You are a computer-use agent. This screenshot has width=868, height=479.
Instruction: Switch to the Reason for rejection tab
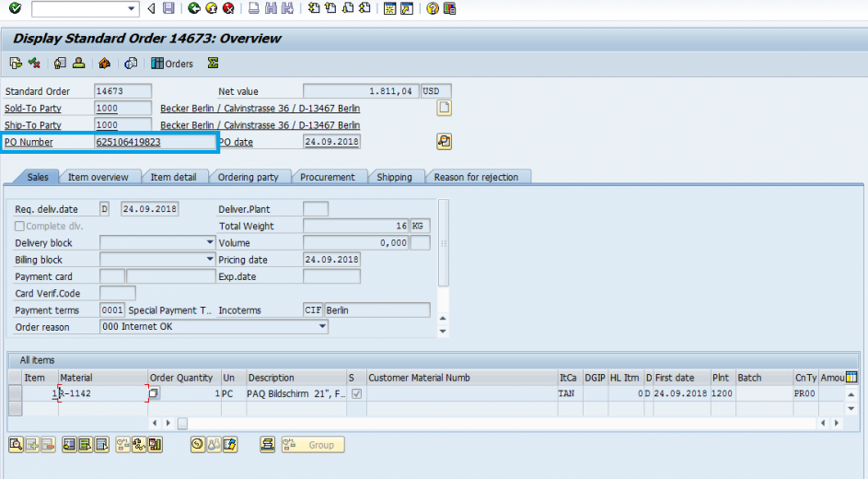476,177
